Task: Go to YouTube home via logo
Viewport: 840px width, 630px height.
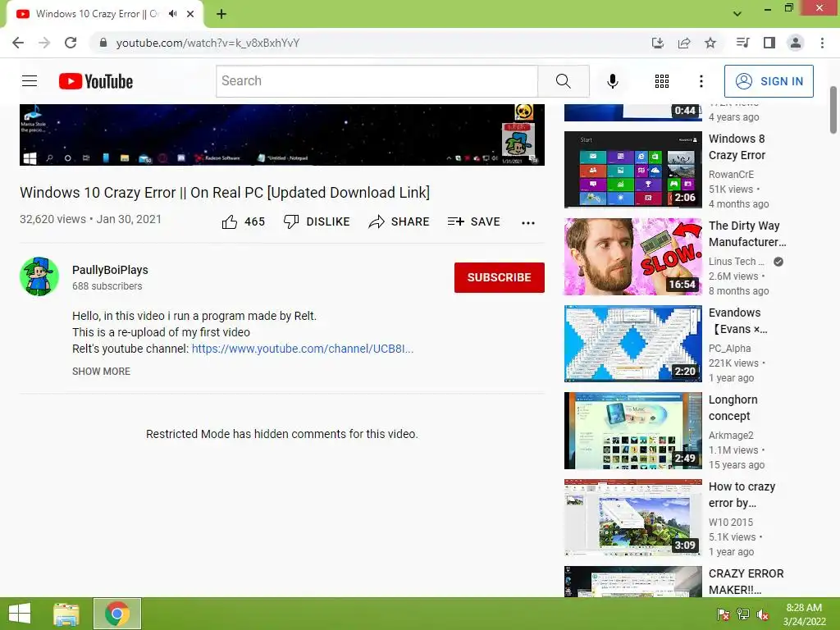Action: coord(96,81)
